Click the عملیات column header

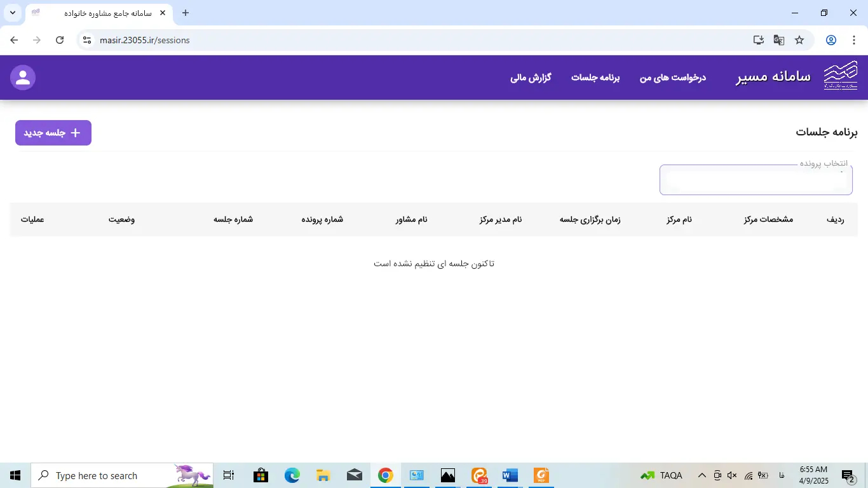[32, 219]
